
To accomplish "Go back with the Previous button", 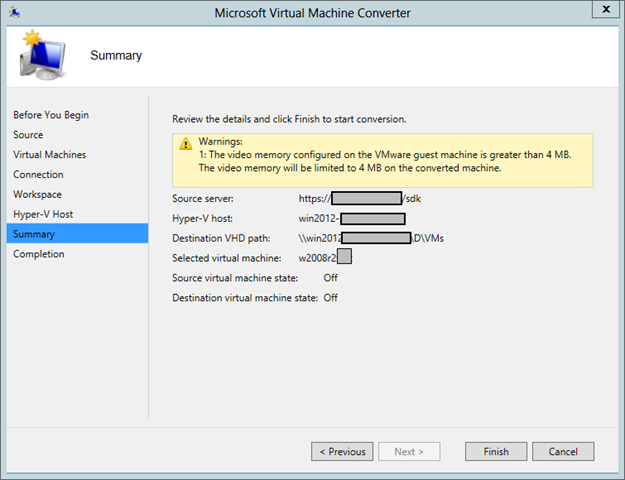I will tap(342, 451).
